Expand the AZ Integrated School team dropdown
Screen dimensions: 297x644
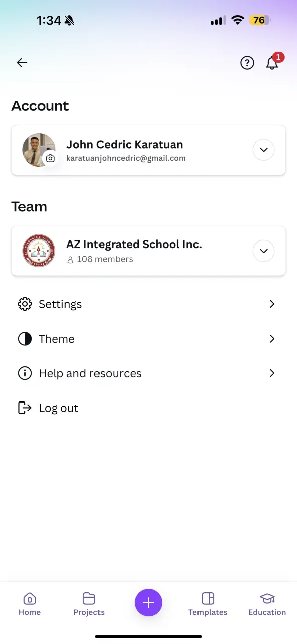click(263, 251)
